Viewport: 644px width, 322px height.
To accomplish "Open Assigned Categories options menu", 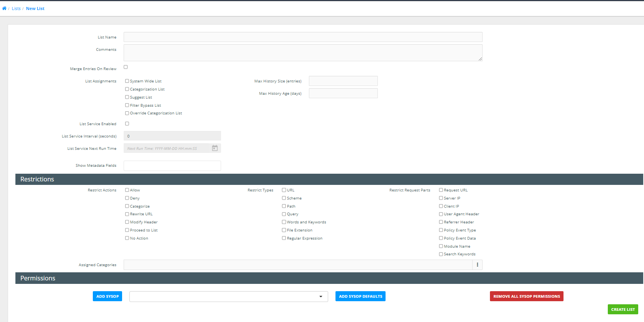I will coord(477,265).
